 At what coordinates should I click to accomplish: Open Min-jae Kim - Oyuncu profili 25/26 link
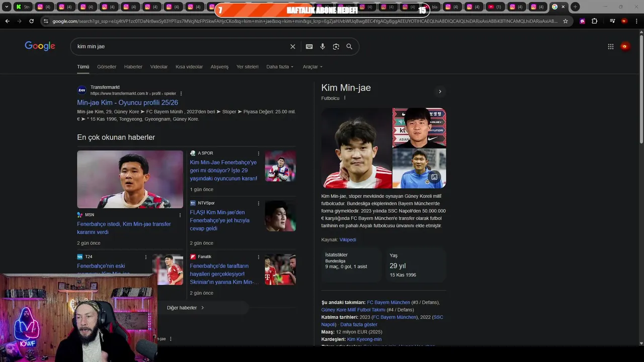pyautogui.click(x=127, y=103)
